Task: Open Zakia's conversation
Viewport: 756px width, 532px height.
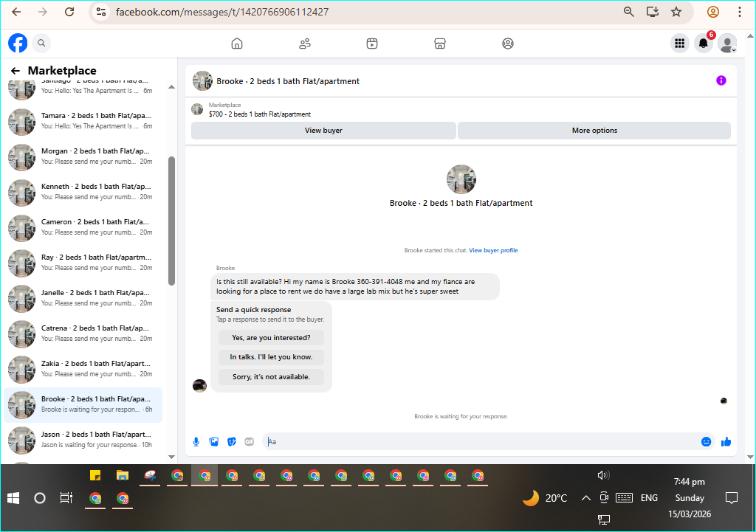Action: (83, 369)
